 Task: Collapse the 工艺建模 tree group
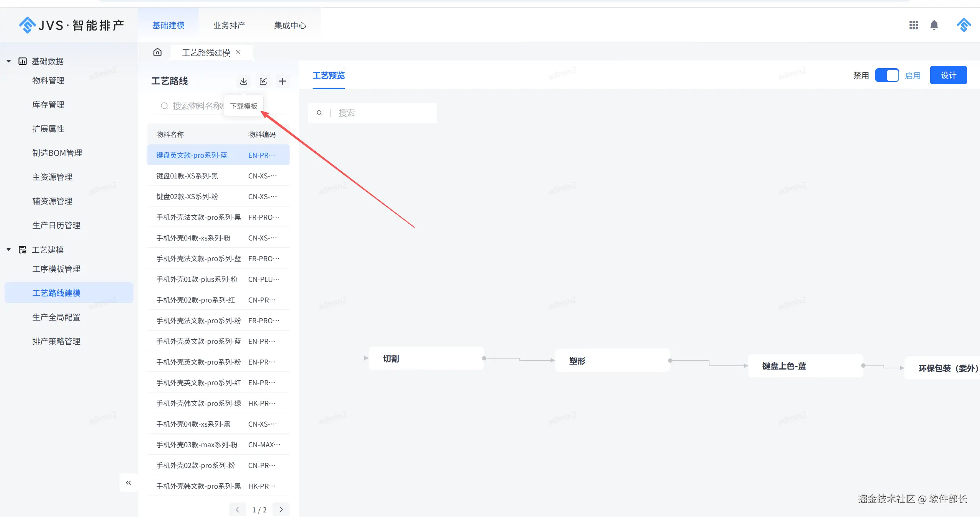pos(8,250)
